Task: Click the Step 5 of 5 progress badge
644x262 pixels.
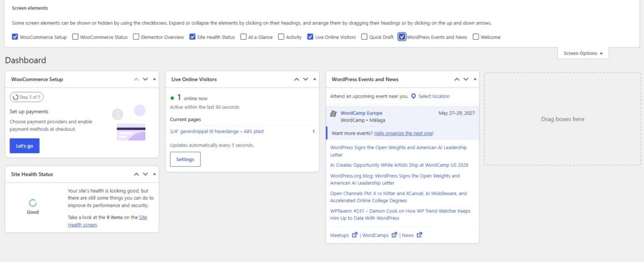Action: click(x=26, y=97)
